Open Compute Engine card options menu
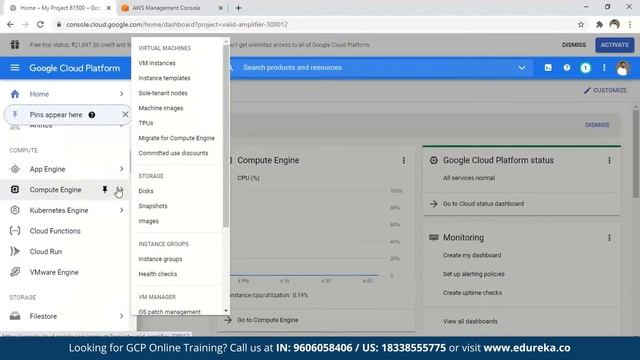 click(404, 160)
